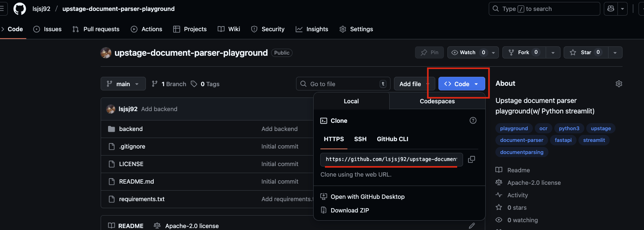644x230 pixels.
Task: Switch to the Settings tab
Action: click(356, 29)
